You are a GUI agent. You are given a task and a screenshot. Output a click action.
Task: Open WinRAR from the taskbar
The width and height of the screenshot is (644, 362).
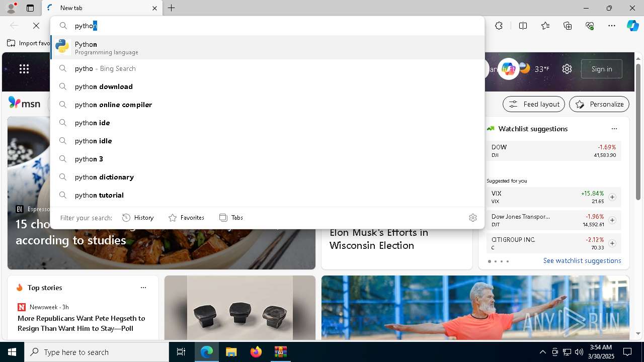pos(280,352)
